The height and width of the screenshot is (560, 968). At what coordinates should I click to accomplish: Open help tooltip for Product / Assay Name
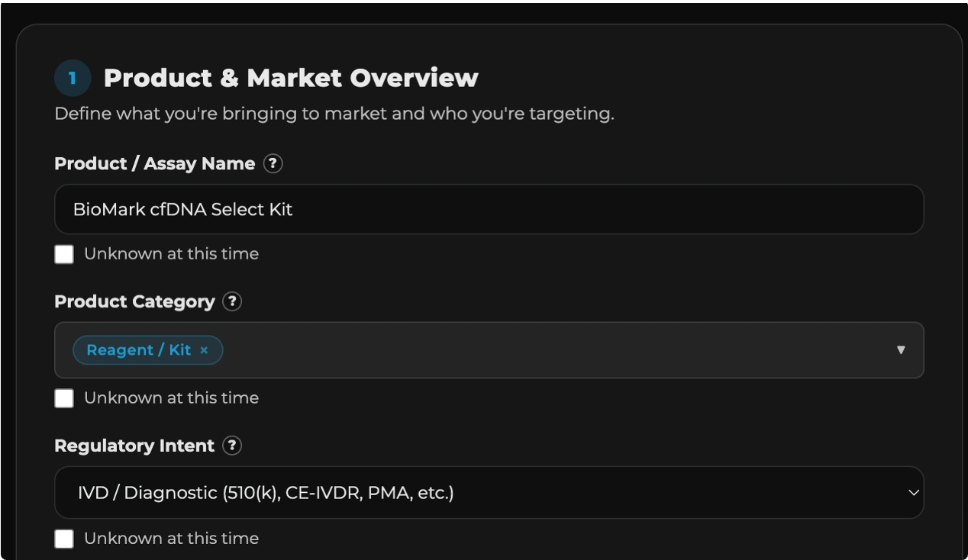273,163
